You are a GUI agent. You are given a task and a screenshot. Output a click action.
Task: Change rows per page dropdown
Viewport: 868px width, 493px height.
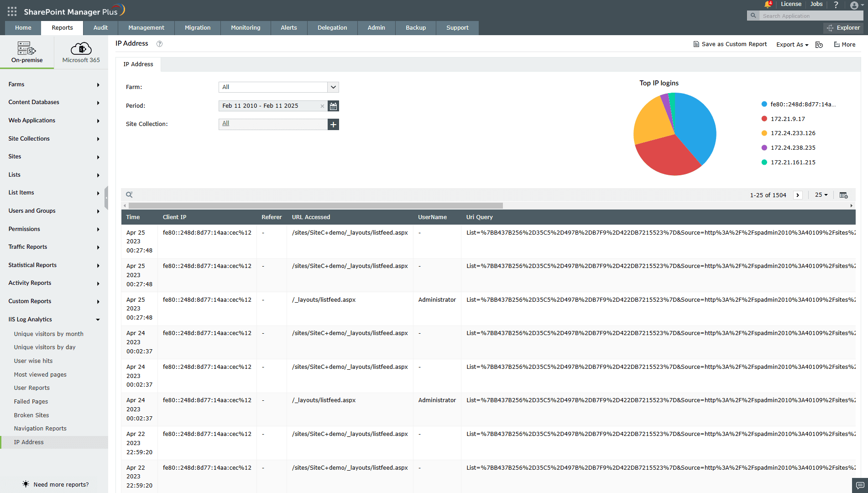click(821, 195)
